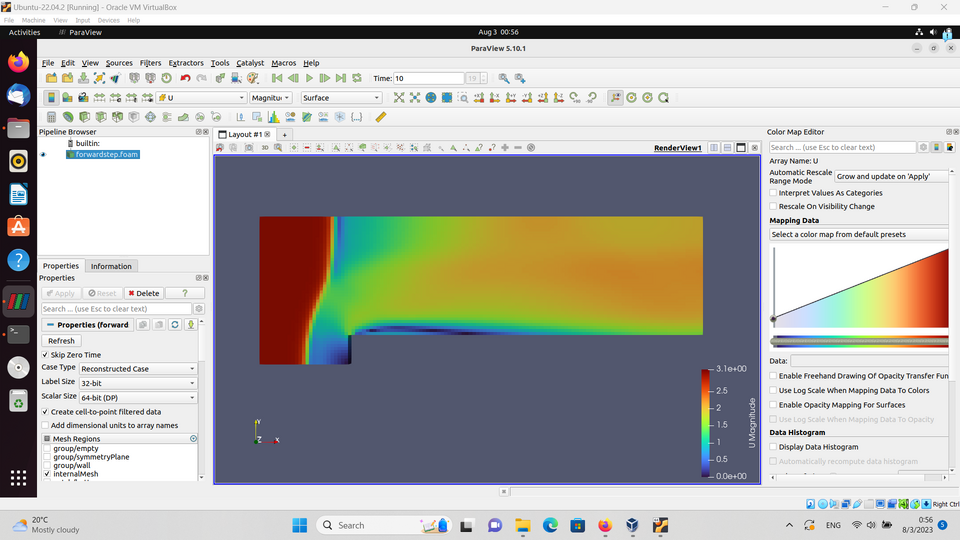Select the Layout #1 tab
This screenshot has height=540, width=960.
[244, 135]
